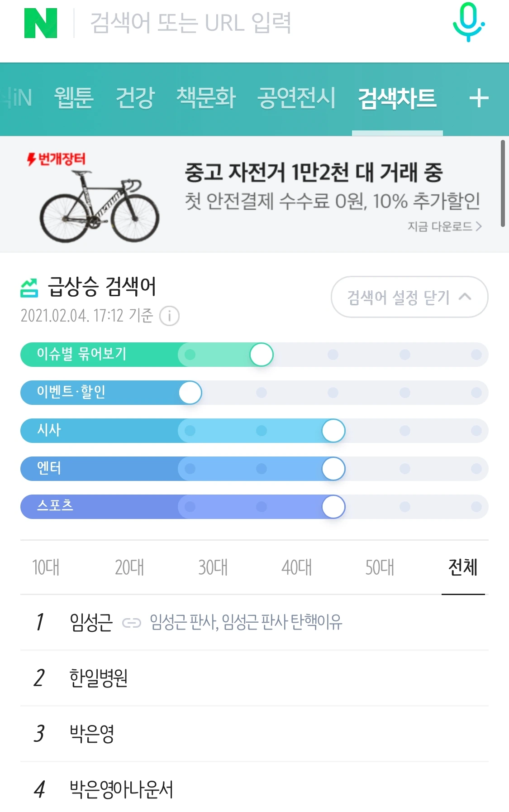Select the 20대 age group tab
Image resolution: width=509 pixels, height=812 pixels.
pos(129,567)
